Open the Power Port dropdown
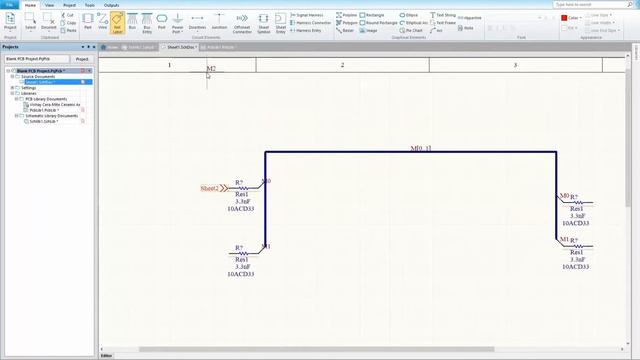The width and height of the screenshot is (640, 360). 178,23
